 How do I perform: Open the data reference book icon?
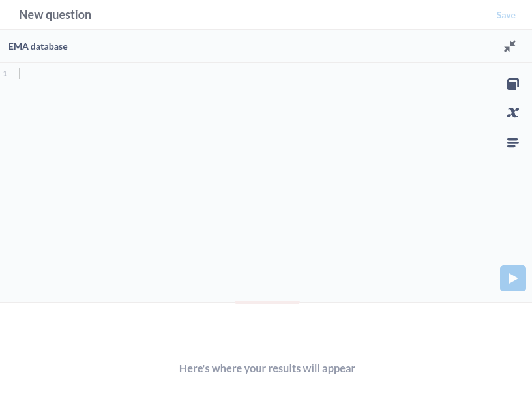[512, 84]
